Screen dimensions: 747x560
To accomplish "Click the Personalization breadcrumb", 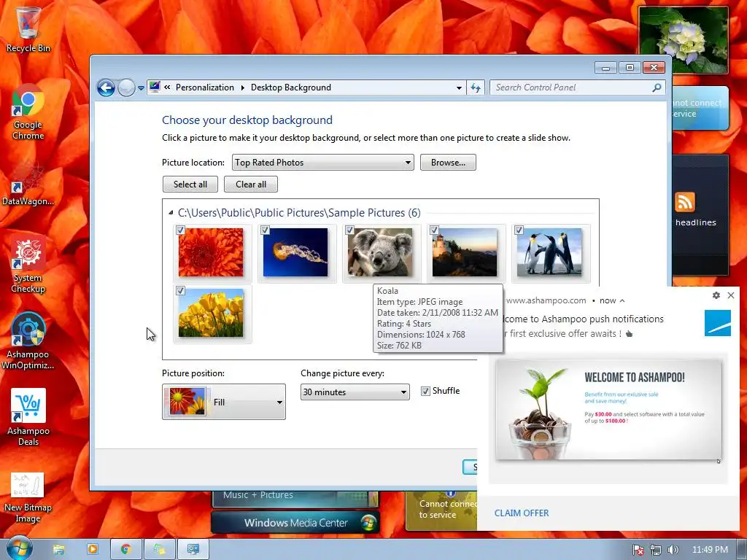I will 205,87.
